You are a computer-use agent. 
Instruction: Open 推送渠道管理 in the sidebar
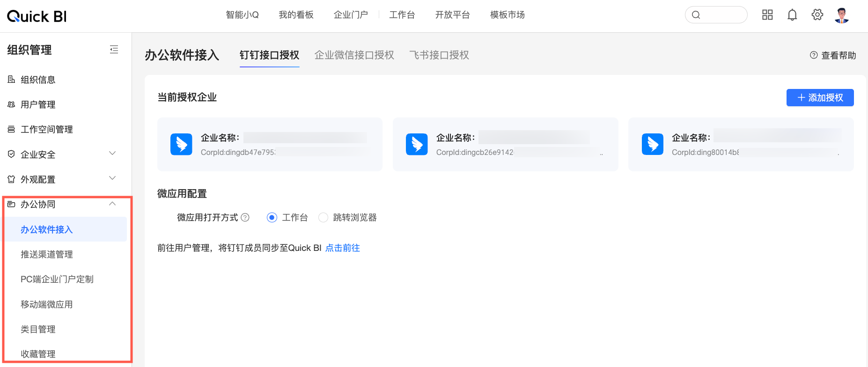47,254
